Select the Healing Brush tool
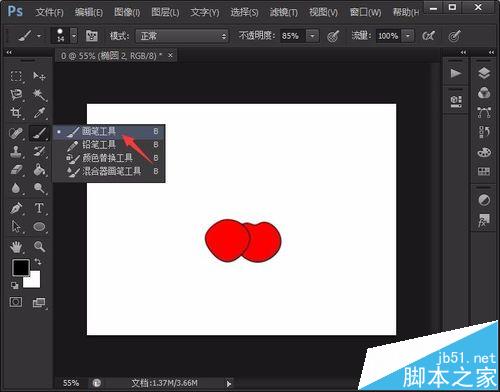The width and height of the screenshot is (500, 392). pyautogui.click(x=16, y=133)
